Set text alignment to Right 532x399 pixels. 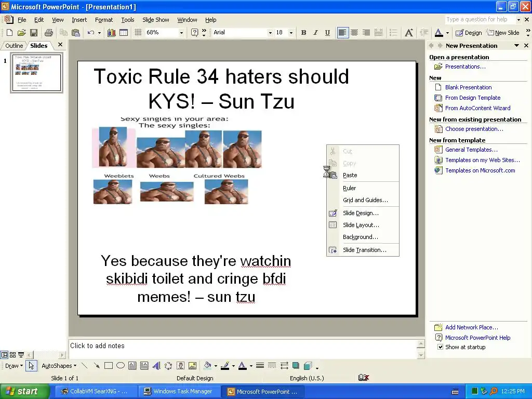pyautogui.click(x=366, y=33)
